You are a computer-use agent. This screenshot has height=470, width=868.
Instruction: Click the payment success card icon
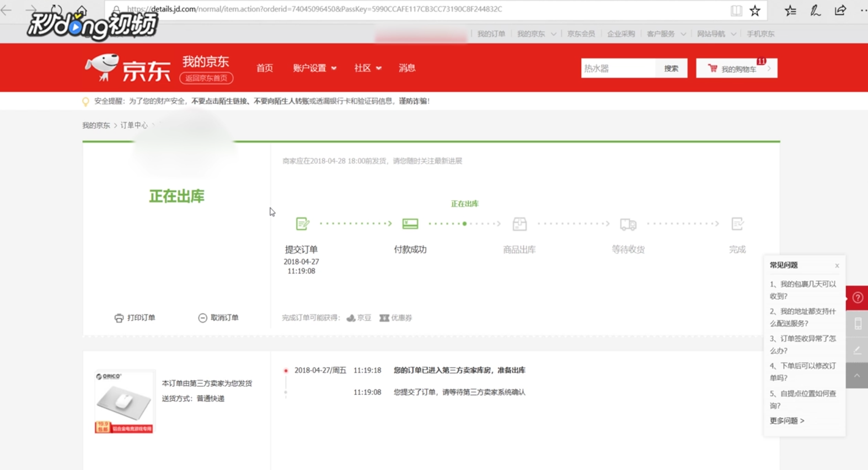pyautogui.click(x=410, y=223)
